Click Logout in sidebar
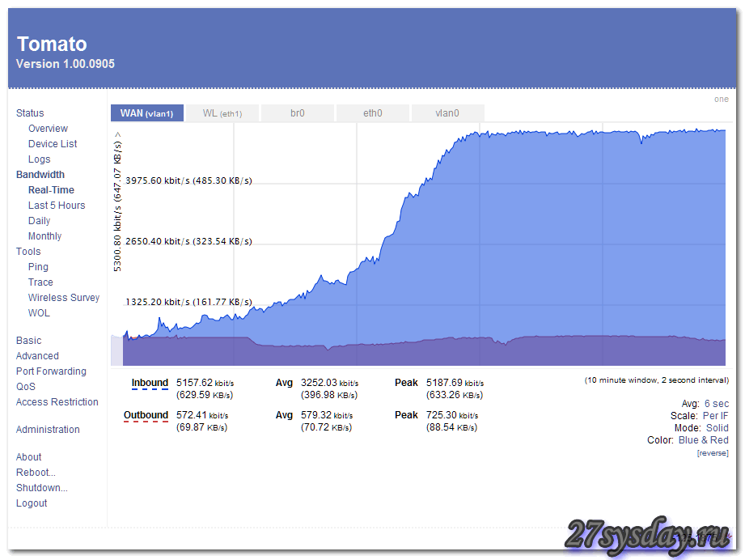 (x=32, y=503)
